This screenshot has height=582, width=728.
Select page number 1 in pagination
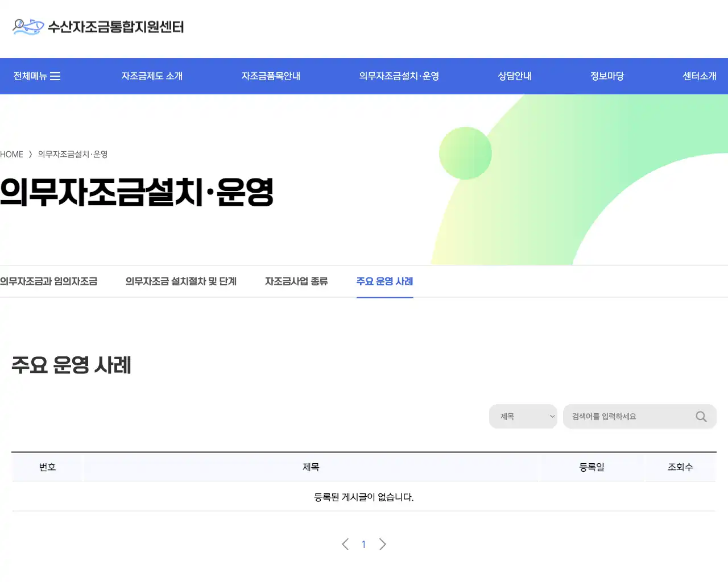363,544
